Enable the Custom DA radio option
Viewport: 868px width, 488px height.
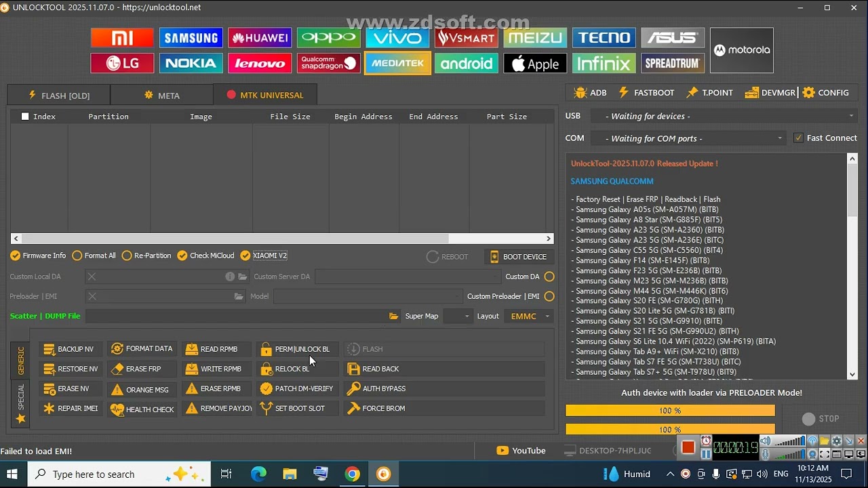pyautogui.click(x=549, y=277)
